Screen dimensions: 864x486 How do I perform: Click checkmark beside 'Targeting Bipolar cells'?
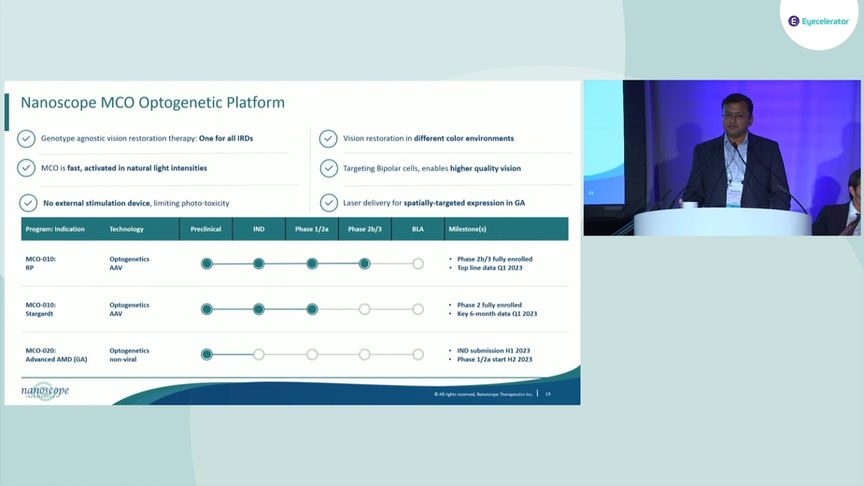point(328,169)
